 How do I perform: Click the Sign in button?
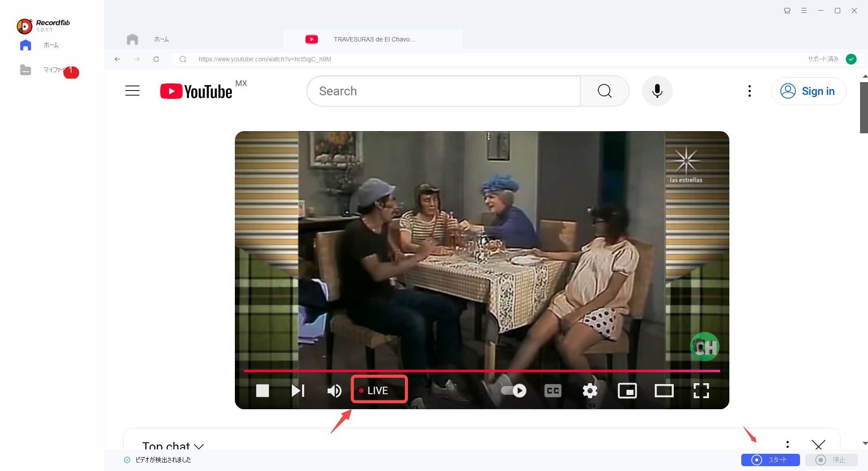(x=808, y=91)
